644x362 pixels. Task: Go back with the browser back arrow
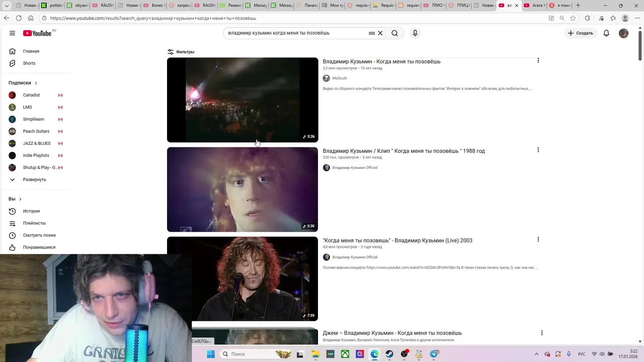coord(6,18)
